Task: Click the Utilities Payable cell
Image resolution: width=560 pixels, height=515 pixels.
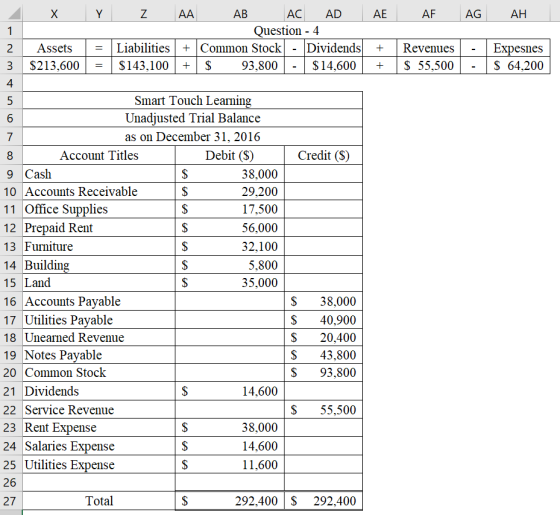Action: click(99, 320)
